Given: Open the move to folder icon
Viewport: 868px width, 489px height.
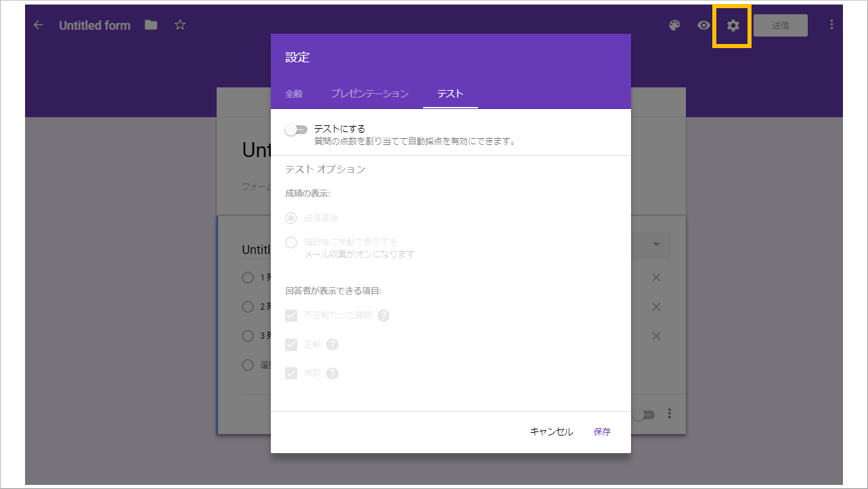Looking at the screenshot, I should [150, 24].
